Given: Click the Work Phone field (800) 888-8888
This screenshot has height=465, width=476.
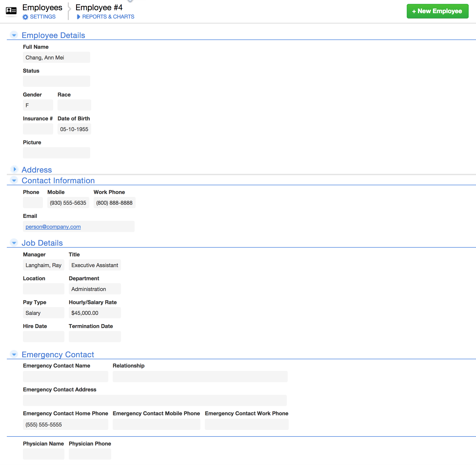Looking at the screenshot, I should (114, 203).
